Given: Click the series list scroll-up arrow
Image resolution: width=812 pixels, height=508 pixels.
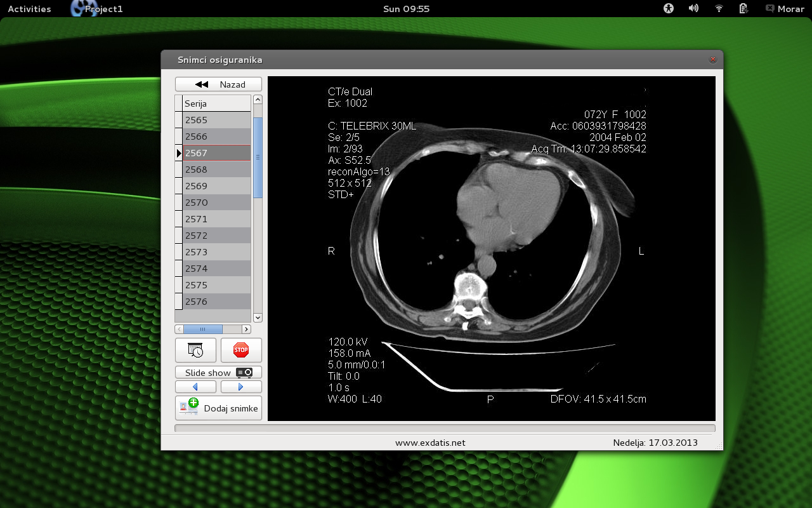Looking at the screenshot, I should [258, 100].
